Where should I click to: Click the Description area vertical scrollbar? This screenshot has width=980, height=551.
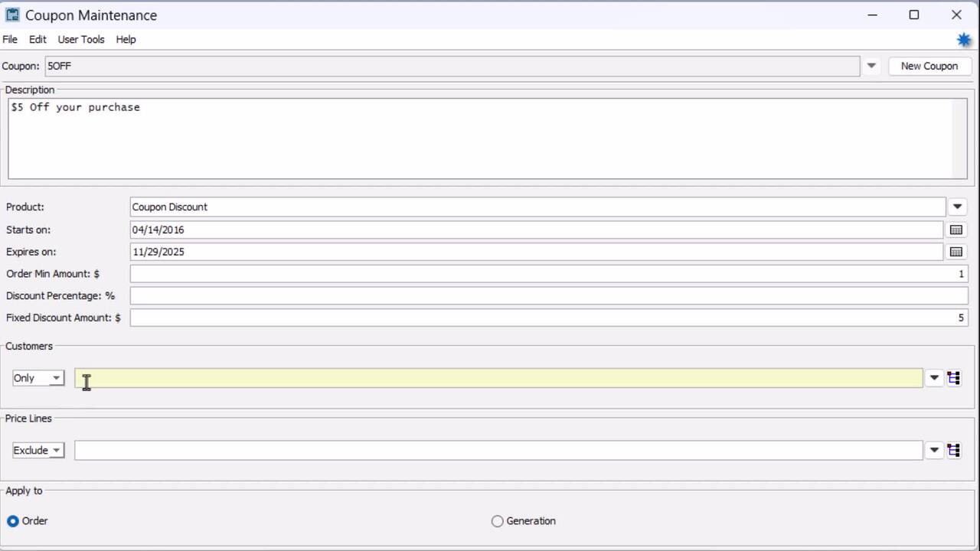point(959,139)
